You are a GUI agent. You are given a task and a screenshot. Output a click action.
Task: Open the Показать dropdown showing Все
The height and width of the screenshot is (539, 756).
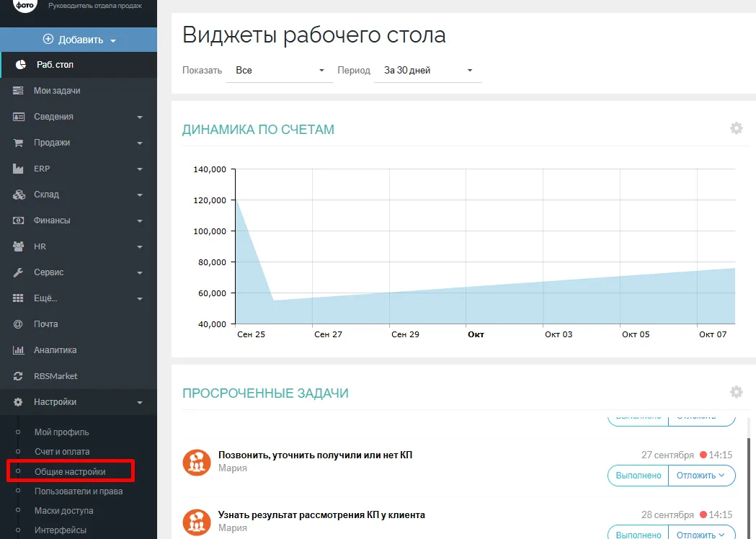[x=280, y=71]
